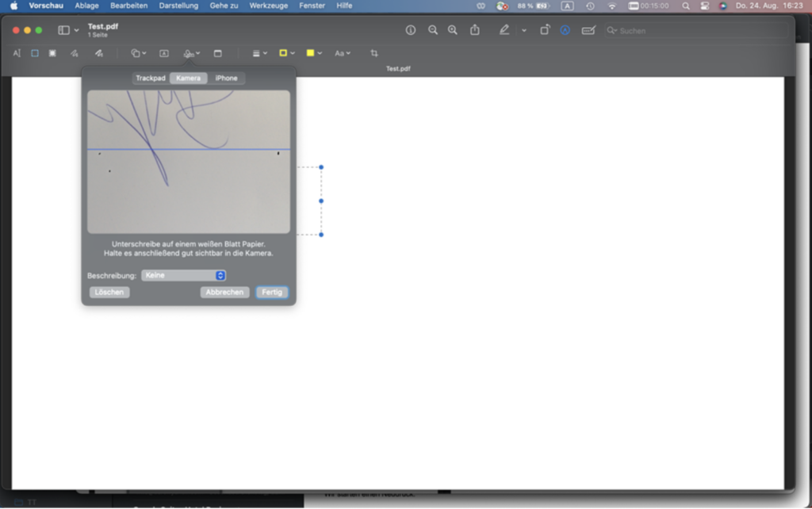The height and width of the screenshot is (509, 812).
Task: Open the form filling toolbar icon
Action: (588, 31)
